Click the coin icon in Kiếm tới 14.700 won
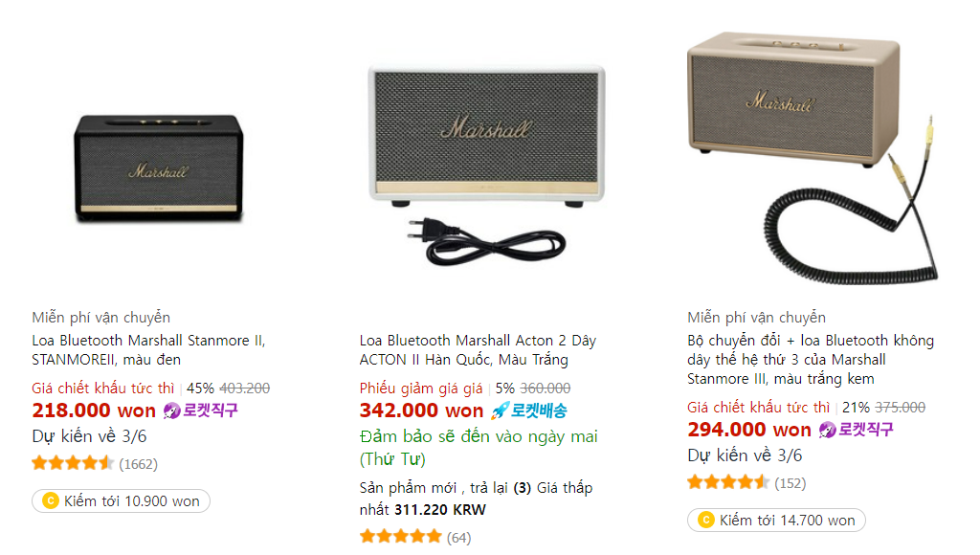 tap(706, 521)
